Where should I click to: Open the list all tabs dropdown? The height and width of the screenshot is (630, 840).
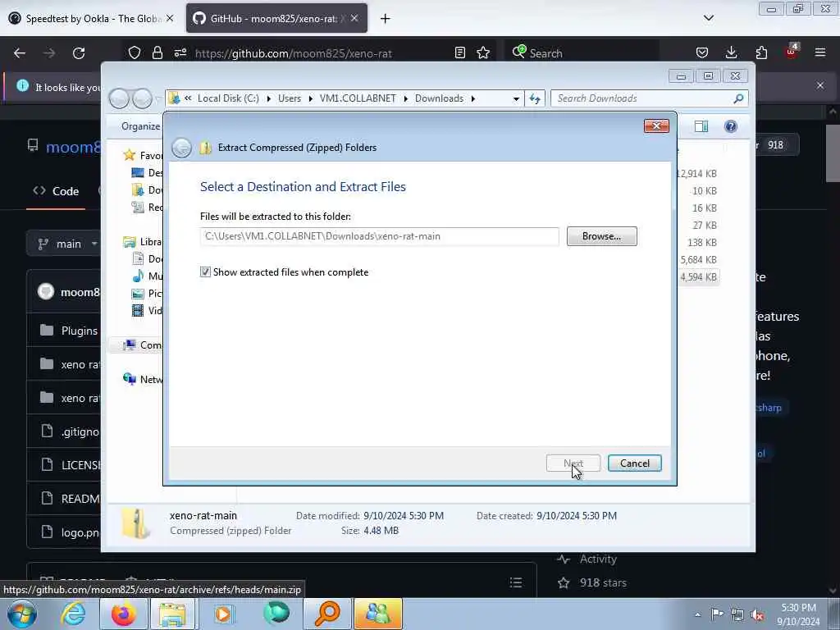coord(709,18)
